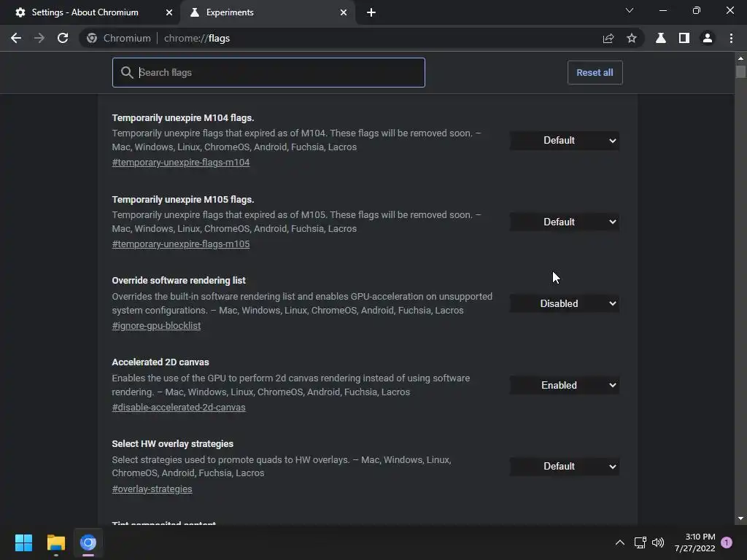
Task: Open the notification badge in the tray
Action: pyautogui.click(x=727, y=542)
